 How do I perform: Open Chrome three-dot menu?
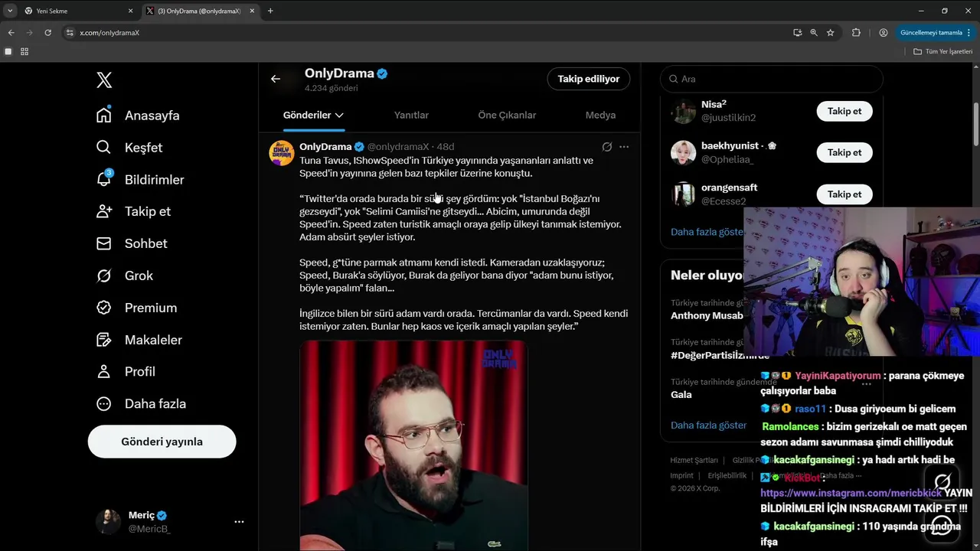click(970, 33)
